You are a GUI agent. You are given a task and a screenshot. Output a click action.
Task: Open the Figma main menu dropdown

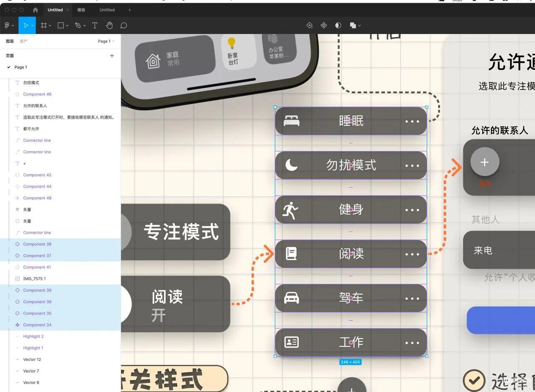click(x=9, y=25)
